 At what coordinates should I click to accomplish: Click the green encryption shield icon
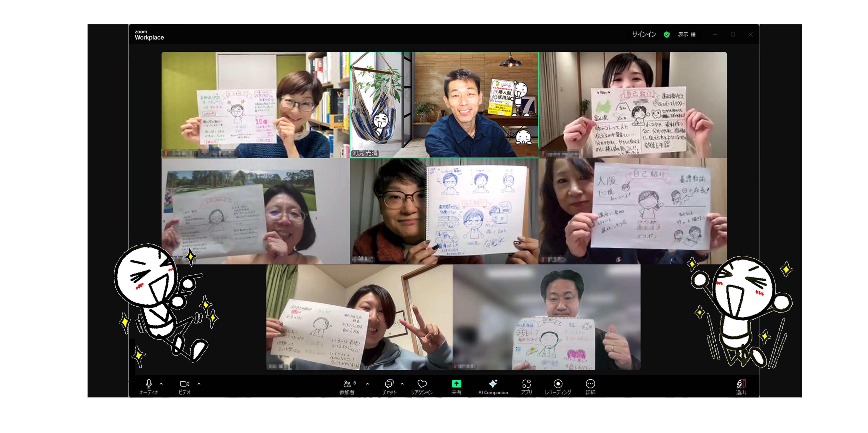pos(667,34)
